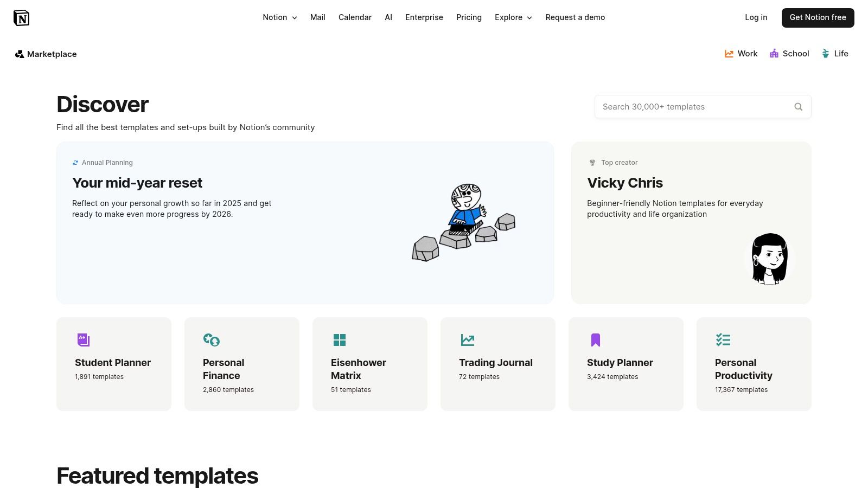
Task: Click the Log in link
Action: (756, 17)
